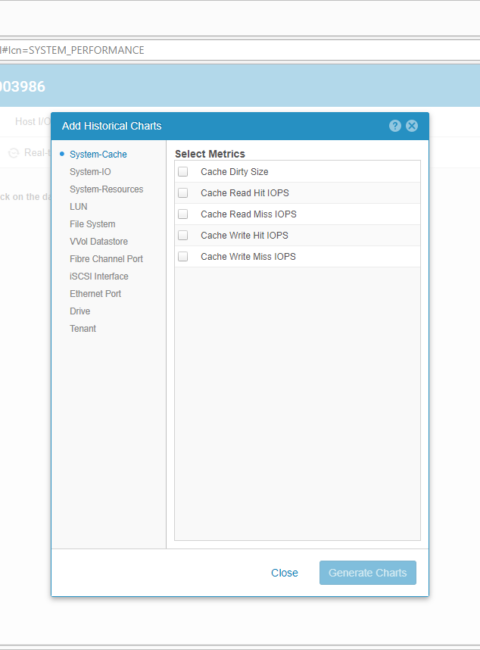Click the Cache Dirty Size label
Screen dimensions: 480x650
(234, 172)
